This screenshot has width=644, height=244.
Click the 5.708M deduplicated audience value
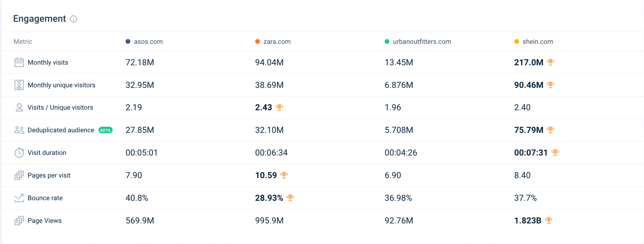[x=399, y=130]
